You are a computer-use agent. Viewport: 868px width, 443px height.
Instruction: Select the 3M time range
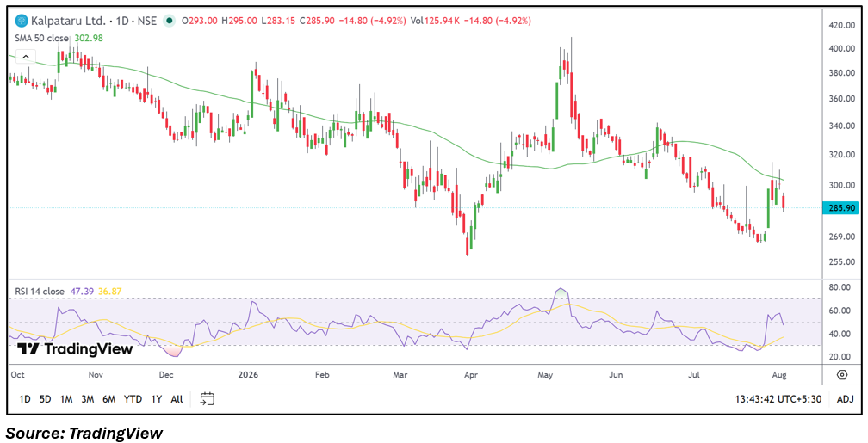(x=88, y=399)
